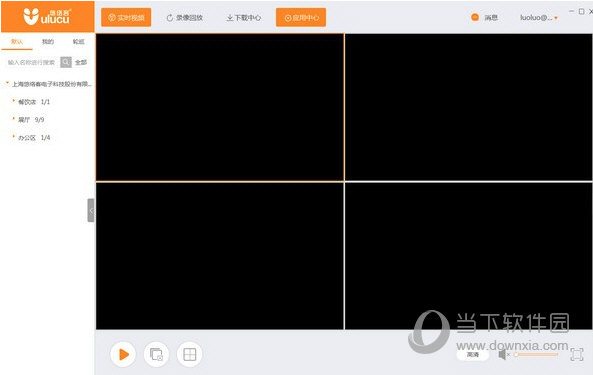
Task: Open the luoluo@ account dropdown
Action: pyautogui.click(x=539, y=17)
